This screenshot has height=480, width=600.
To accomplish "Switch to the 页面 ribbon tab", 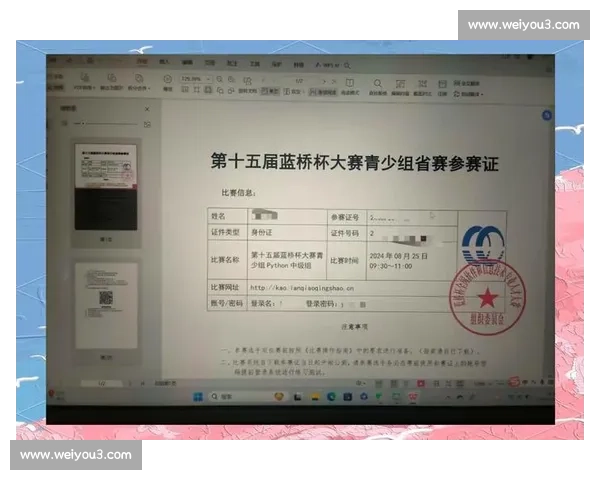I will [210, 63].
